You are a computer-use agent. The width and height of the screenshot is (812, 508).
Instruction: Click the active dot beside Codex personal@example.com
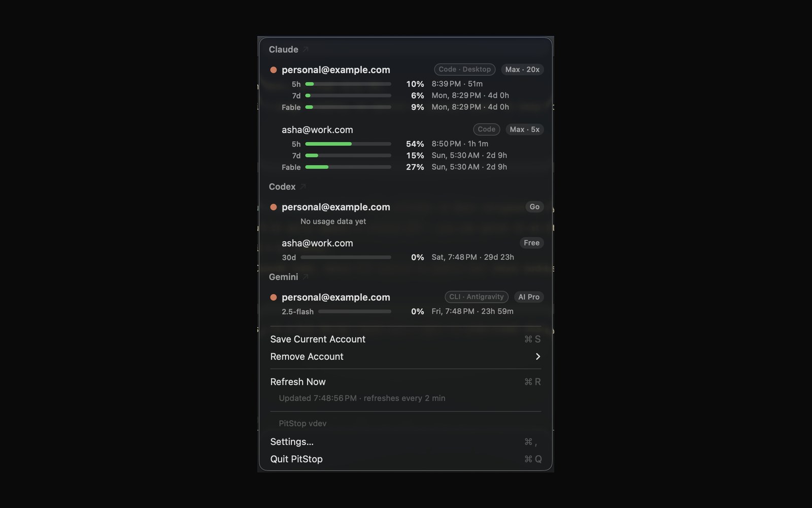pos(274,207)
